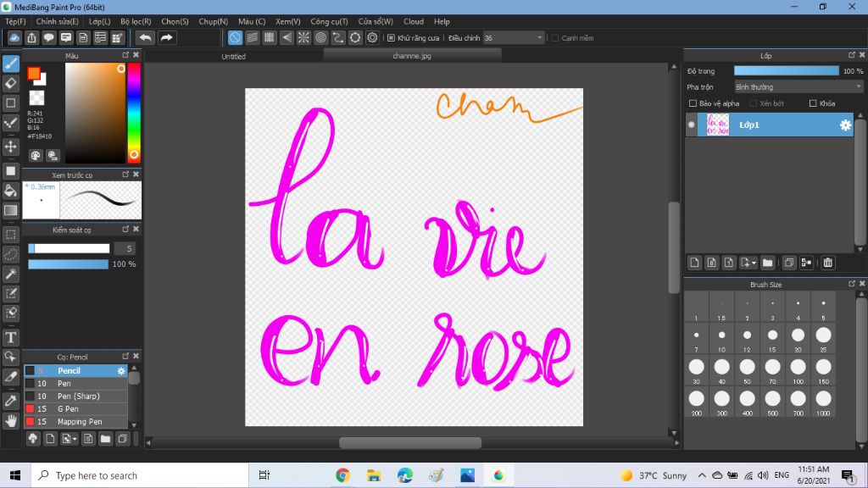The width and height of the screenshot is (868, 488).
Task: Open snap settings gear icon
Action: [x=373, y=37]
